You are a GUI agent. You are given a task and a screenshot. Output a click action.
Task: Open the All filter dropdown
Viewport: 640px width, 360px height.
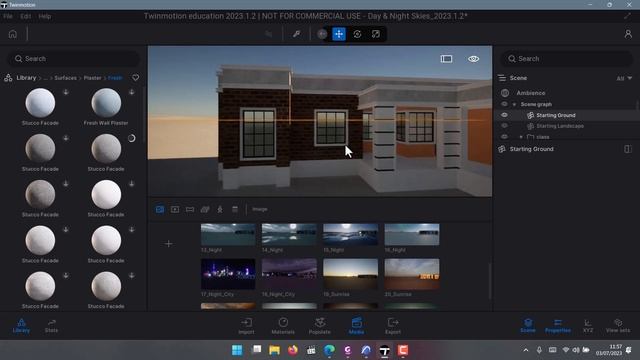pyautogui.click(x=624, y=78)
